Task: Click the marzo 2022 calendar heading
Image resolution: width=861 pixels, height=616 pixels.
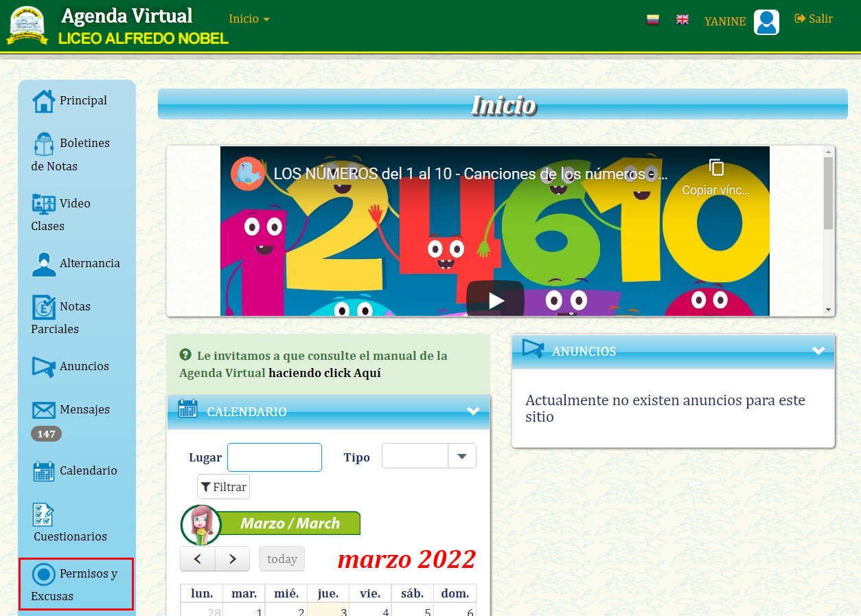Action: (406, 558)
